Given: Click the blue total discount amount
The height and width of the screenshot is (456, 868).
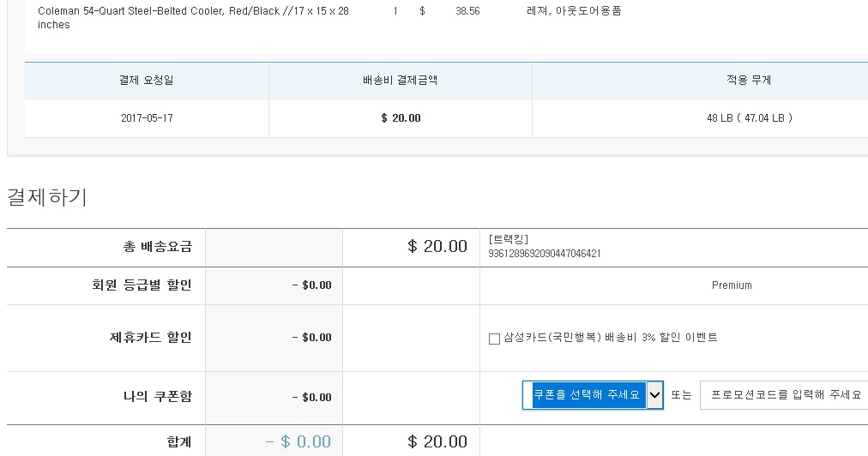Looking at the screenshot, I should pyautogui.click(x=298, y=441).
